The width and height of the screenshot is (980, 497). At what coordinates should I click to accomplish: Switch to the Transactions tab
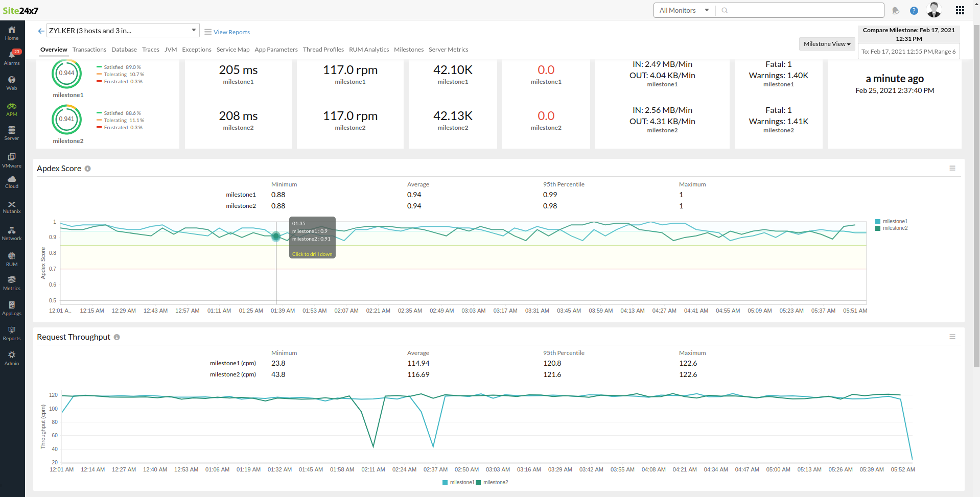[89, 50]
